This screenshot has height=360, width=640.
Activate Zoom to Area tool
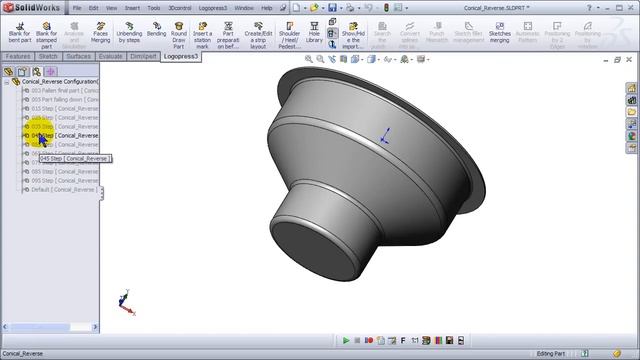click(320, 60)
